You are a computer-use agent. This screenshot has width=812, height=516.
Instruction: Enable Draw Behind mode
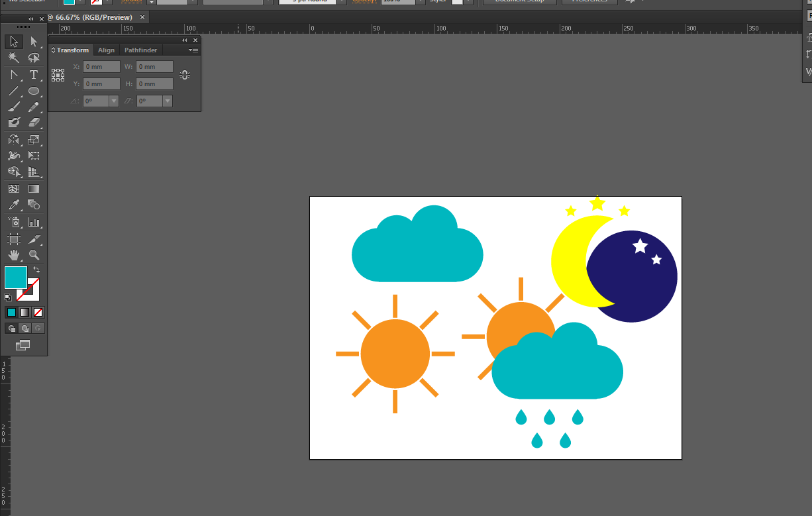25,328
